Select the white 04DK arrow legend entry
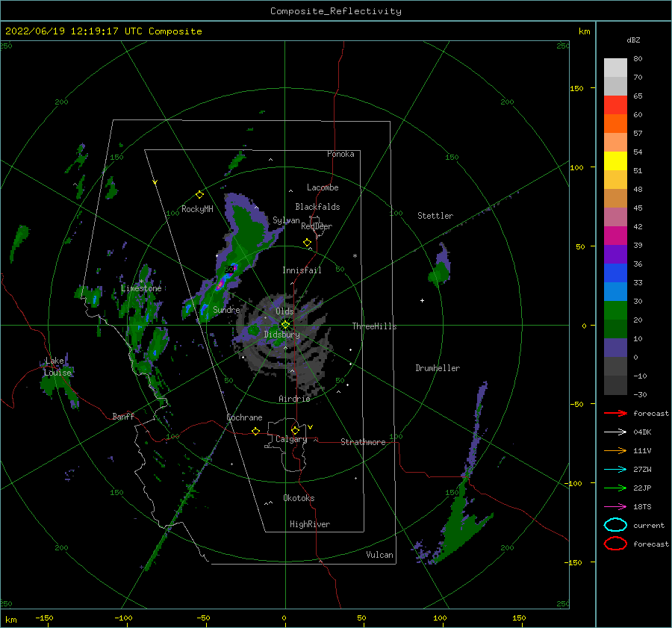The image size is (672, 628). (x=615, y=432)
